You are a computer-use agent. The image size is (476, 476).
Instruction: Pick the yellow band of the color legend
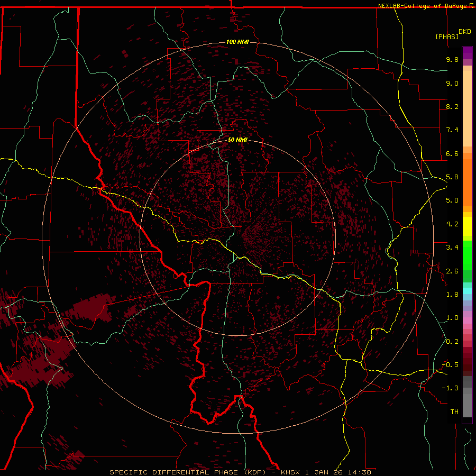pyautogui.click(x=467, y=226)
